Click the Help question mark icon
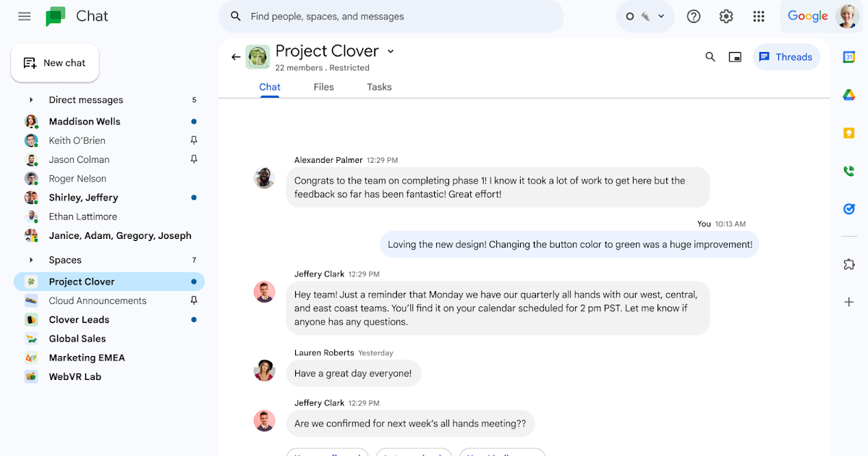Screen dimensions: 868x456 (x=693, y=16)
